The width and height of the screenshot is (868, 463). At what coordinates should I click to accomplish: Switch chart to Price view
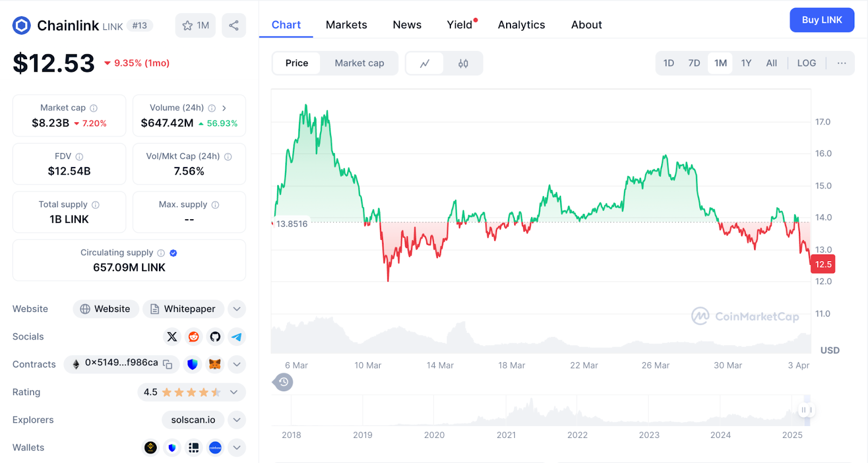297,63
